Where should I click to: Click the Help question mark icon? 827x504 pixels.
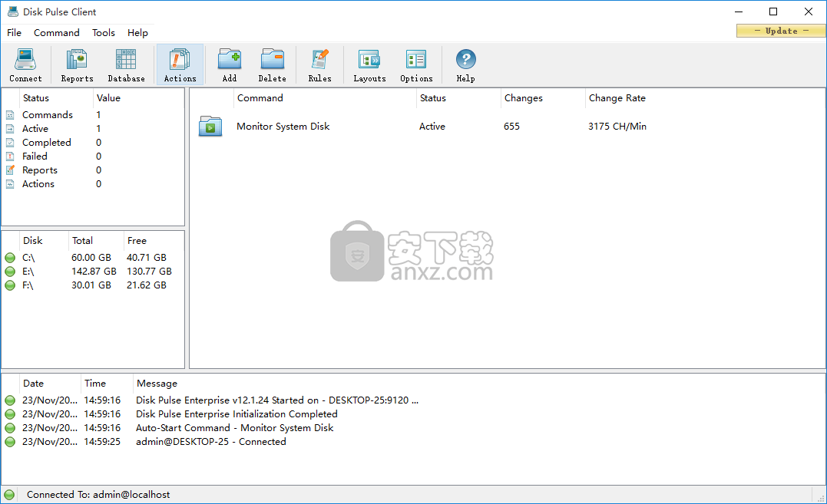[465, 59]
